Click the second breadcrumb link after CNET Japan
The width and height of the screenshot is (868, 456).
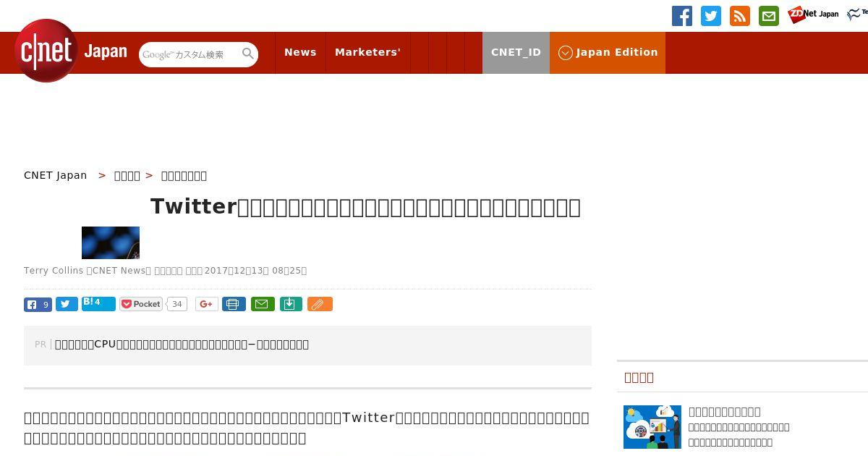[x=127, y=175]
